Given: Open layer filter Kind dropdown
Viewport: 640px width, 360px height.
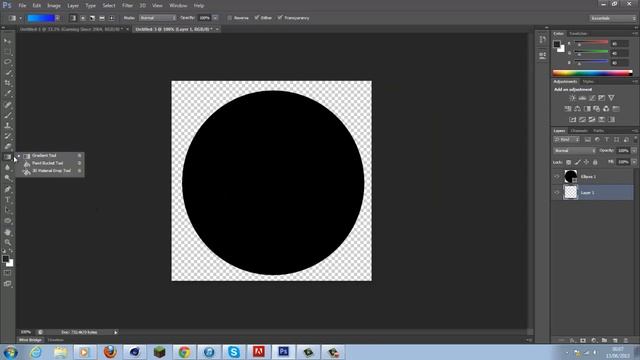Looking at the screenshot, I should click(567, 140).
